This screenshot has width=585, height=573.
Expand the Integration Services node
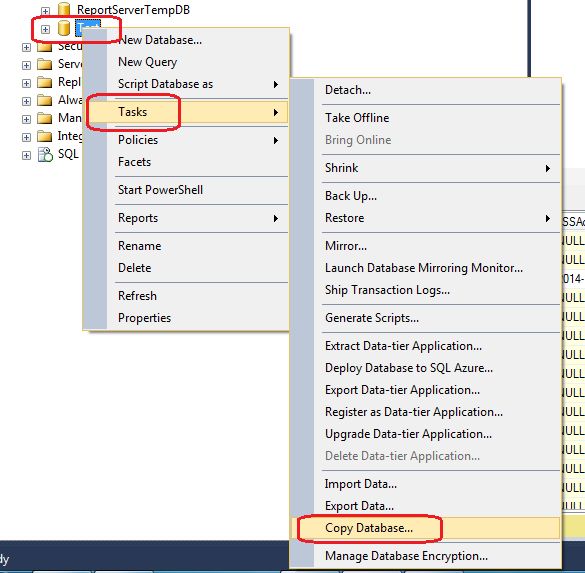coord(26,137)
